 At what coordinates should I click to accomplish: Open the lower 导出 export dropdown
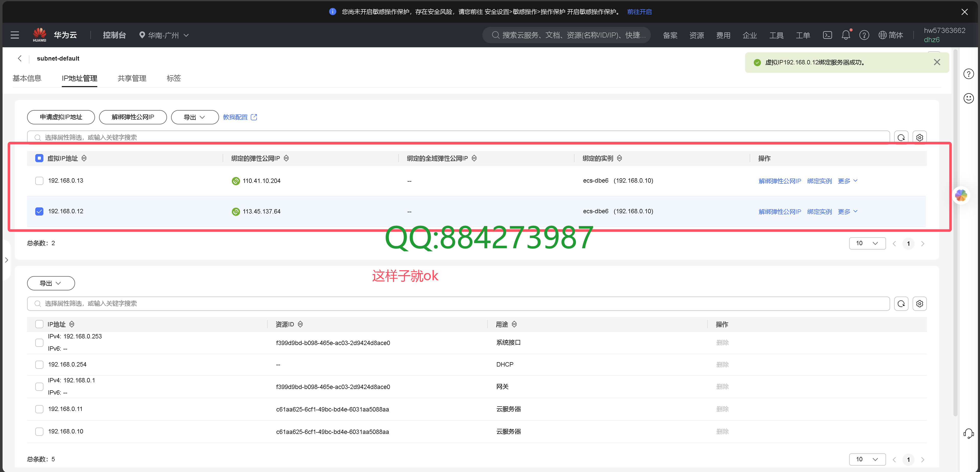pos(51,283)
